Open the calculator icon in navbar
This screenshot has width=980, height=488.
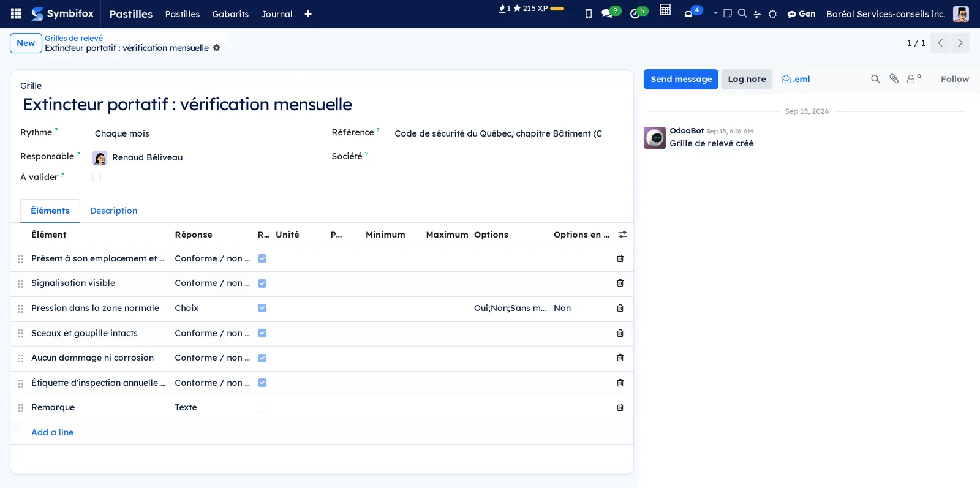(665, 10)
